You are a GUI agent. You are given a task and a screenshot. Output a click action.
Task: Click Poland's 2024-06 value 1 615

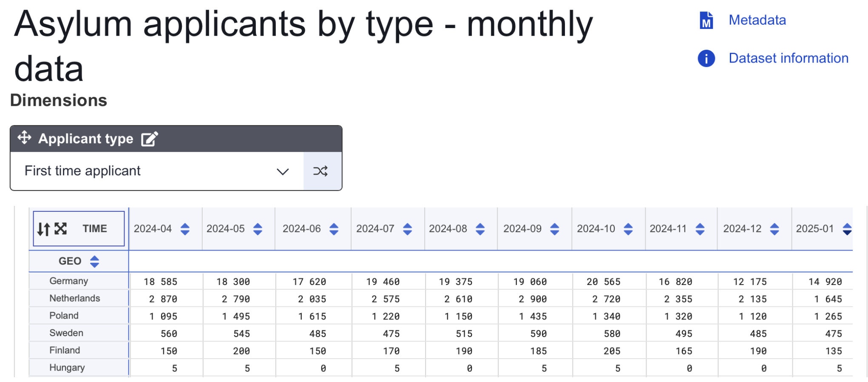pos(312,316)
